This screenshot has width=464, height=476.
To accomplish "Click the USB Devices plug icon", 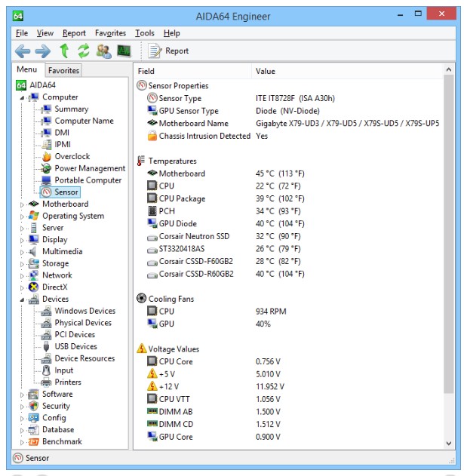I will [47, 346].
